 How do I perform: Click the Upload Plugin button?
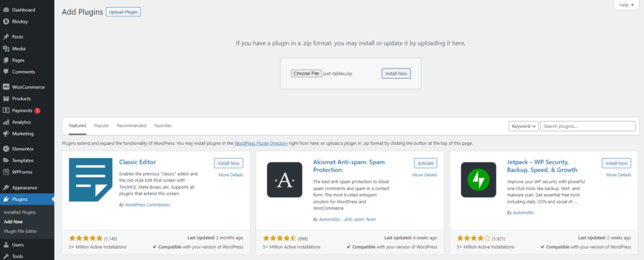(123, 12)
